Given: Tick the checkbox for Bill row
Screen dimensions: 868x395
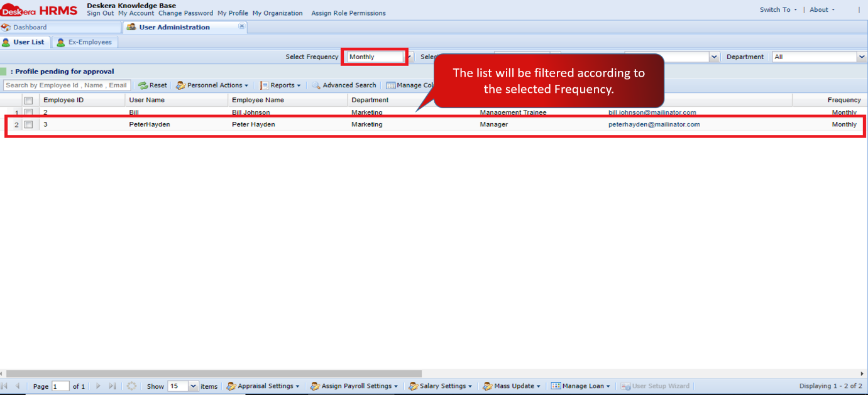Looking at the screenshot, I should click(x=28, y=112).
